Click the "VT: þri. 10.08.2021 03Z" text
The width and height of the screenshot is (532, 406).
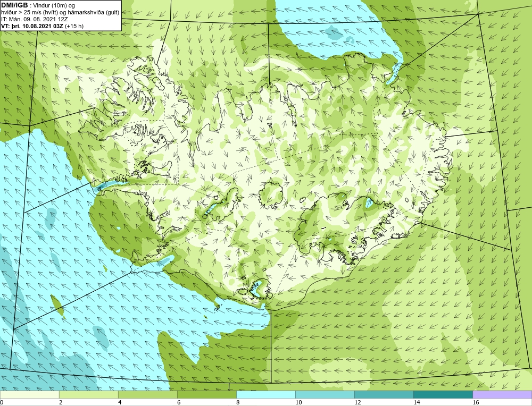tap(32, 26)
